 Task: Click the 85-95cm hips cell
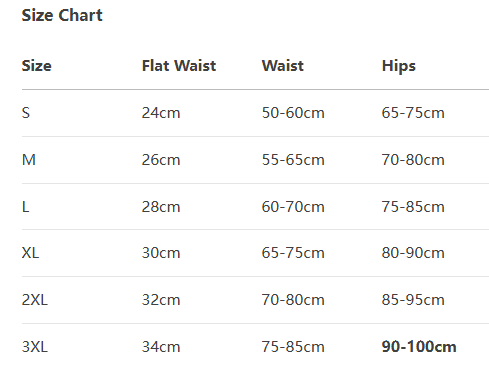(413, 300)
